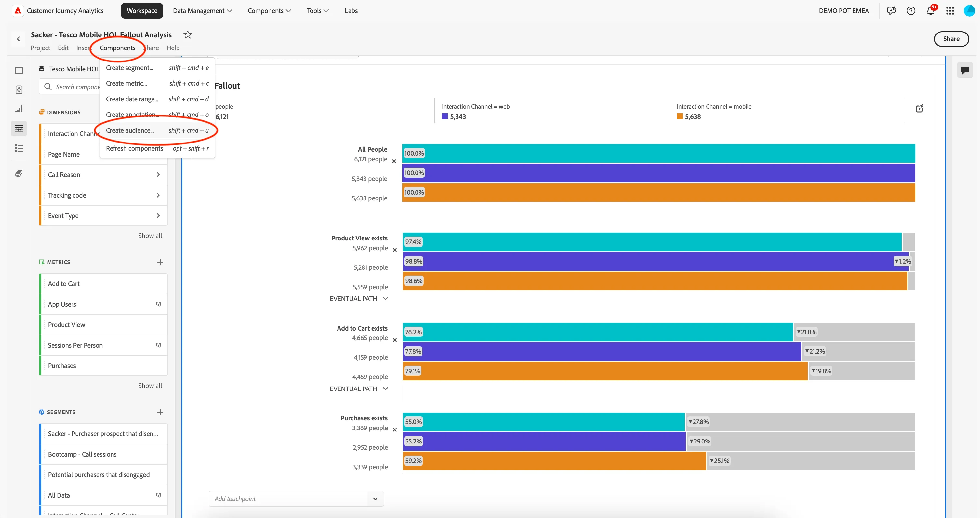Expand the Event Type dimension chevron
Viewport: 980px width, 518px height.
click(158, 216)
